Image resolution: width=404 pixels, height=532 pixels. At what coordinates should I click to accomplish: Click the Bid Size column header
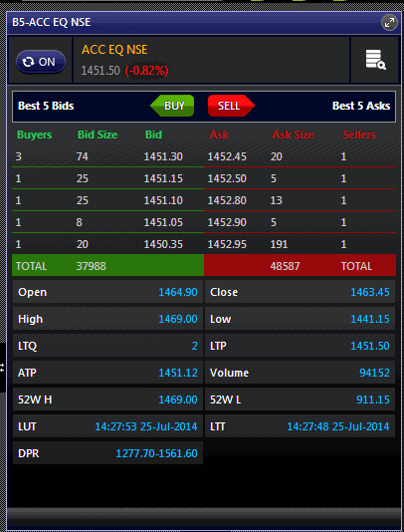tap(98, 134)
